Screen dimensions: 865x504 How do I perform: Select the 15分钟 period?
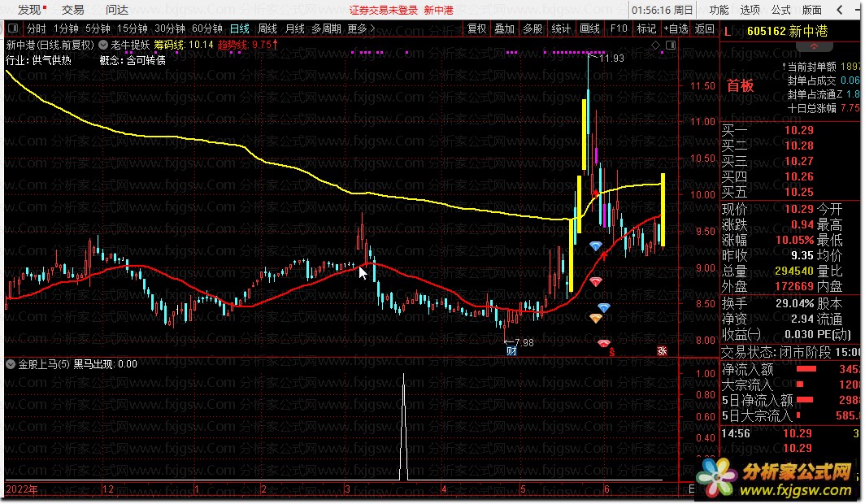[x=133, y=28]
